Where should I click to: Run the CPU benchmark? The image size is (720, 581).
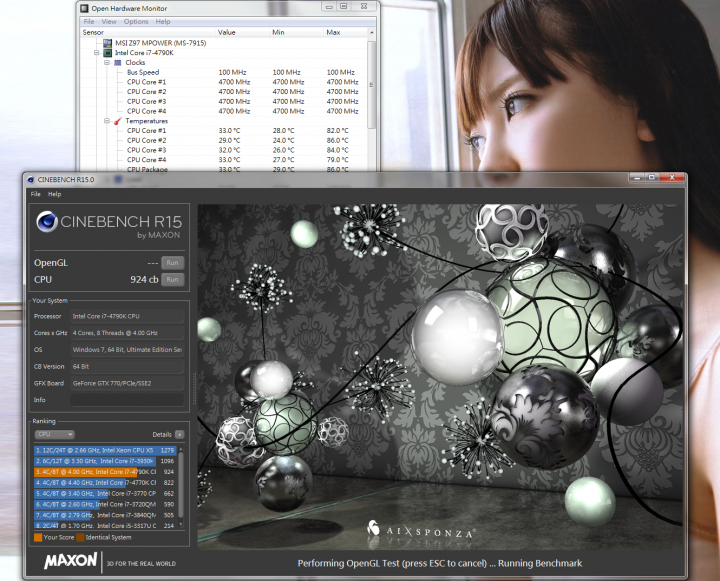pos(173,279)
